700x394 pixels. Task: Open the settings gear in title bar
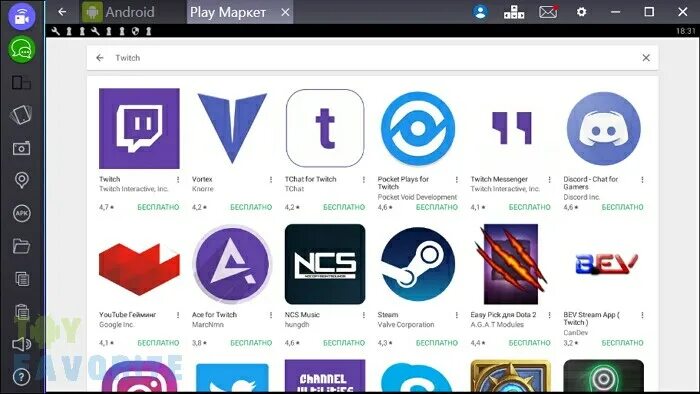tap(581, 12)
